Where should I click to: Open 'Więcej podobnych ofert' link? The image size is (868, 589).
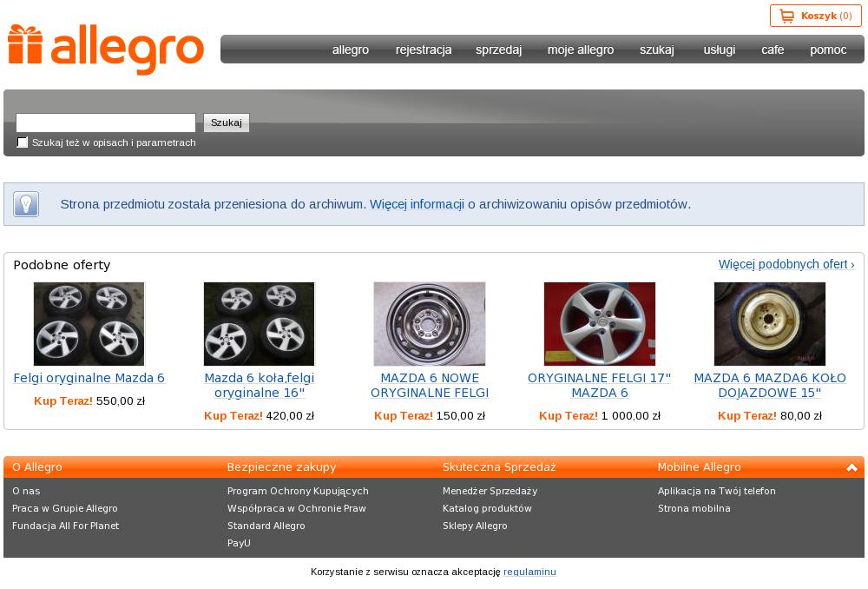click(786, 264)
